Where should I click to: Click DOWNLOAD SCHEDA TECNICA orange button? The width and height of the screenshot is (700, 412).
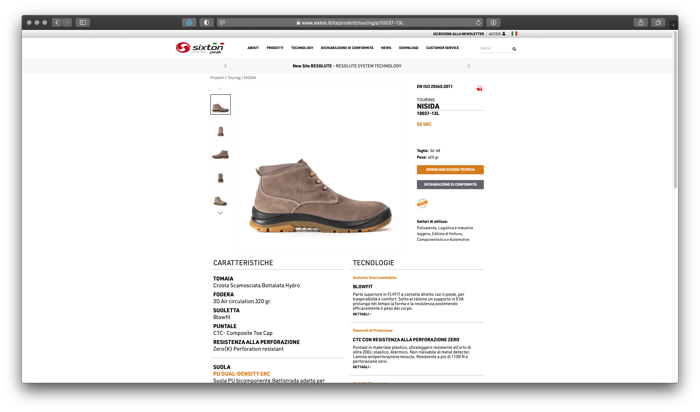pyautogui.click(x=450, y=170)
